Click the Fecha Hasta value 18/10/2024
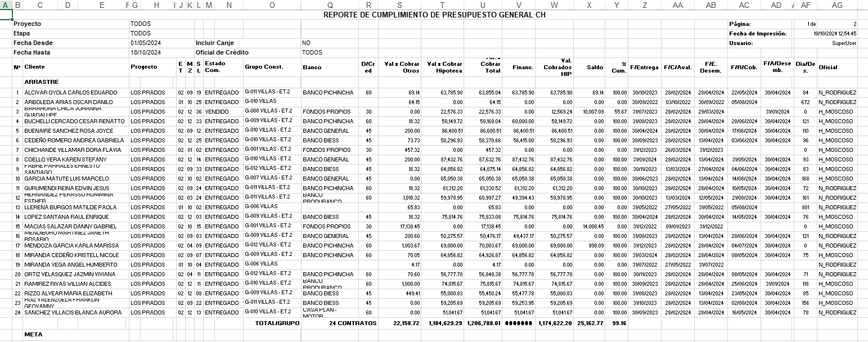 tap(146, 52)
